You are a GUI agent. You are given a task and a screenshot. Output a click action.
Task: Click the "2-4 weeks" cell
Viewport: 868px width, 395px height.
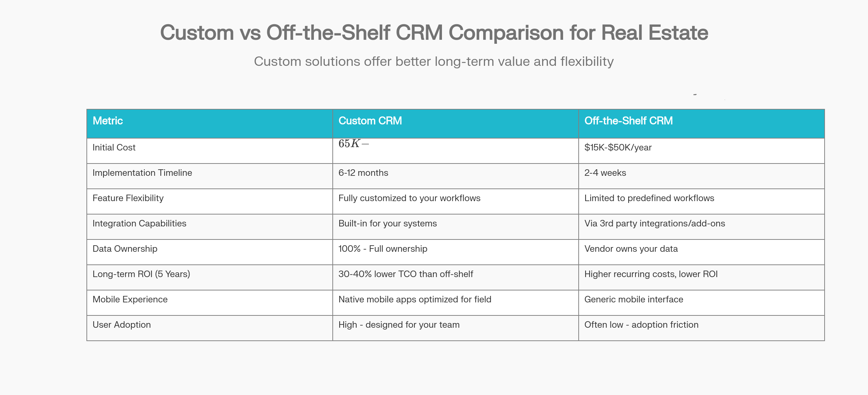click(x=605, y=173)
